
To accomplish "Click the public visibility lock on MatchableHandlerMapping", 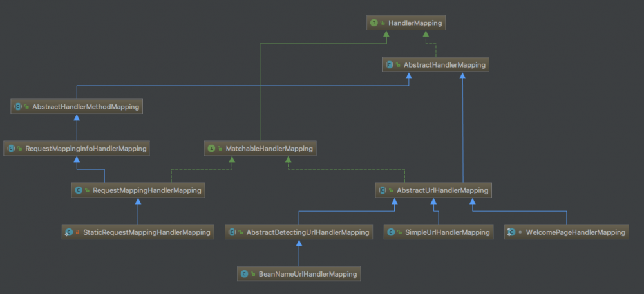I will [220, 149].
